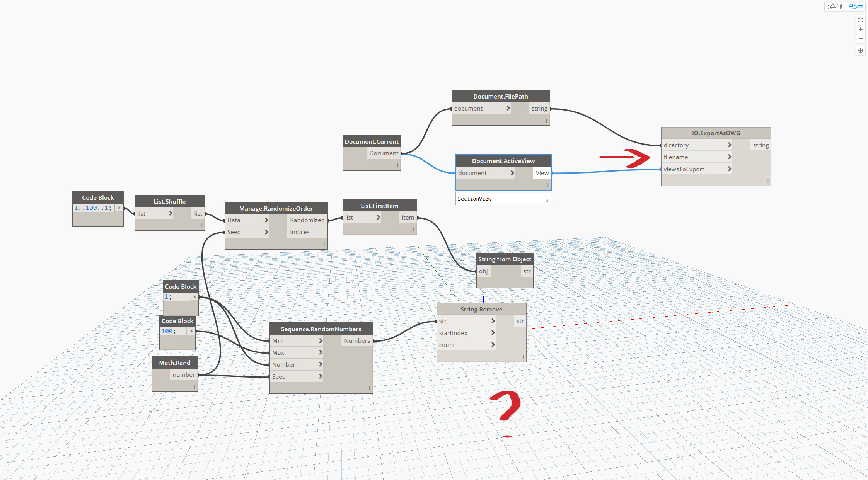Click item output port of List.FirstItem

click(408, 218)
